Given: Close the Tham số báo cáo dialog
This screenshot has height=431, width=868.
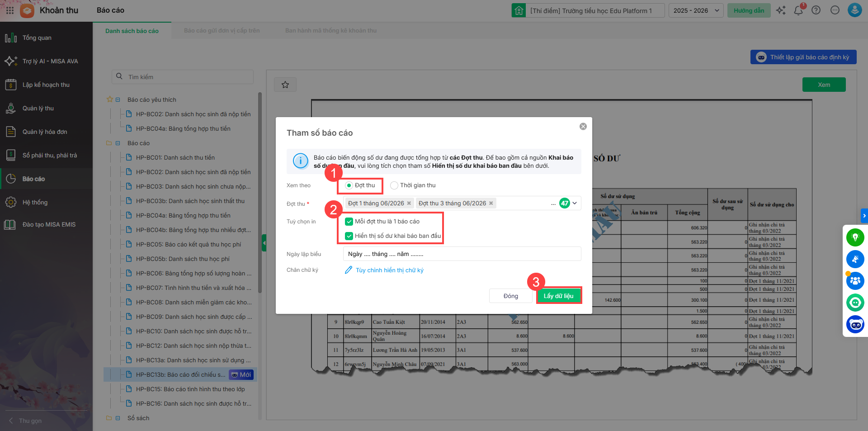Looking at the screenshot, I should [x=583, y=127].
